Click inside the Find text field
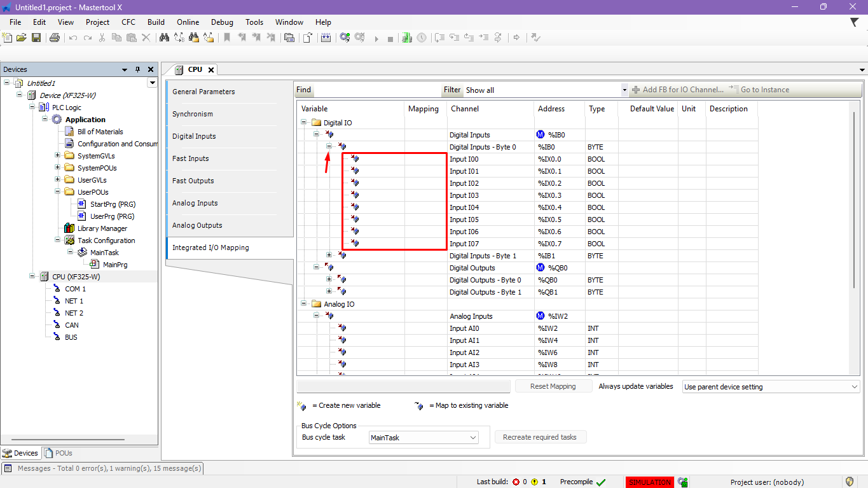 click(376, 90)
